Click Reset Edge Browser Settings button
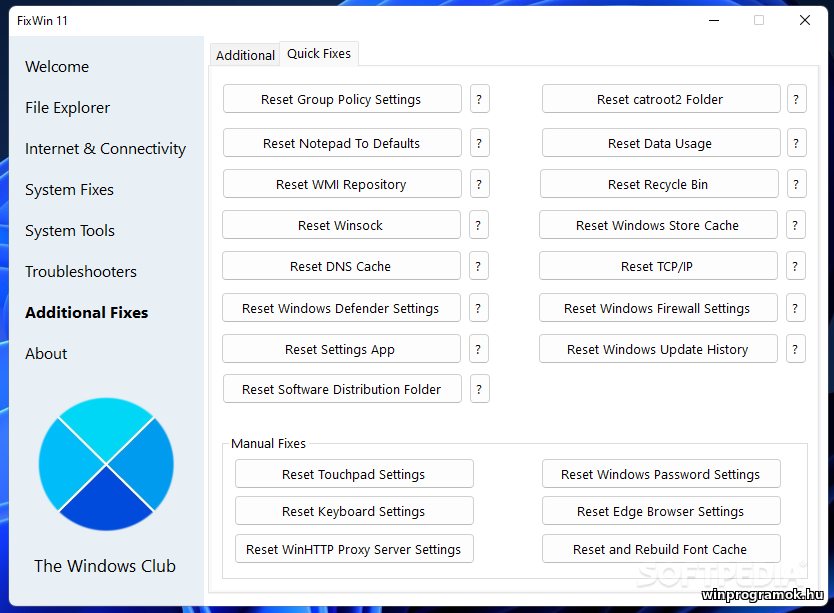 click(660, 511)
